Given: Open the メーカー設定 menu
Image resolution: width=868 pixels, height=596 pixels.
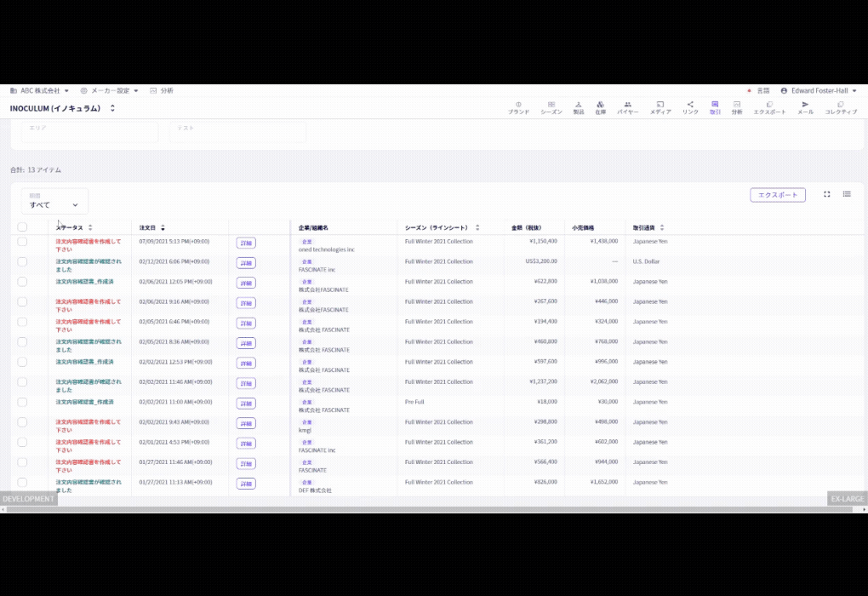Looking at the screenshot, I should point(110,90).
